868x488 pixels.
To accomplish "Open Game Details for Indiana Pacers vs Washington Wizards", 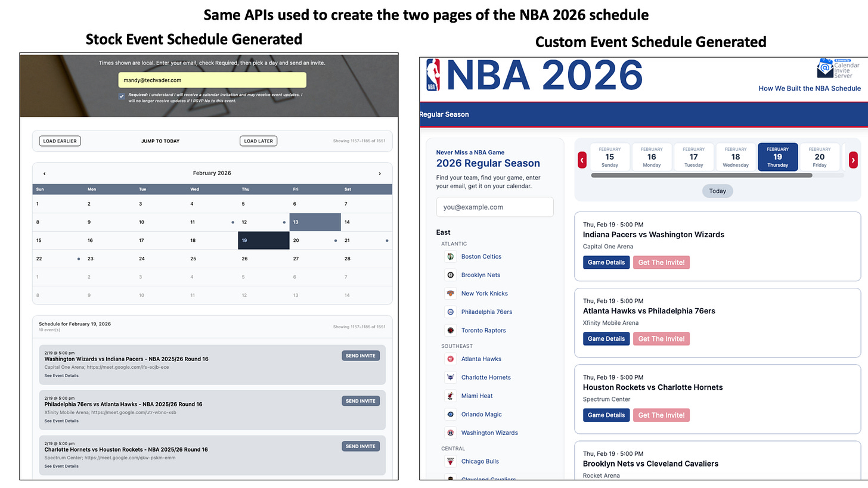I will pos(606,262).
